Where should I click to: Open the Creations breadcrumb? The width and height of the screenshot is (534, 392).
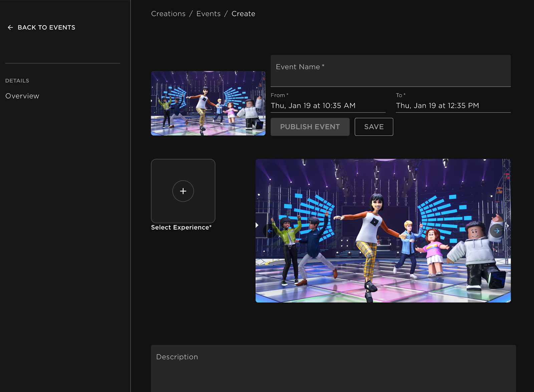[168, 13]
